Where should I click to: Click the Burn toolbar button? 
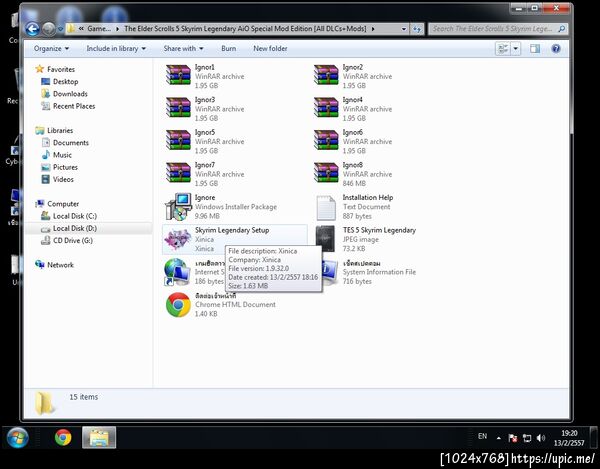[228, 49]
